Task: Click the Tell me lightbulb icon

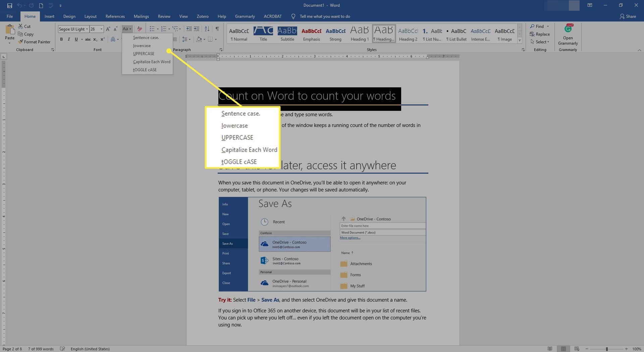Action: 293,16
